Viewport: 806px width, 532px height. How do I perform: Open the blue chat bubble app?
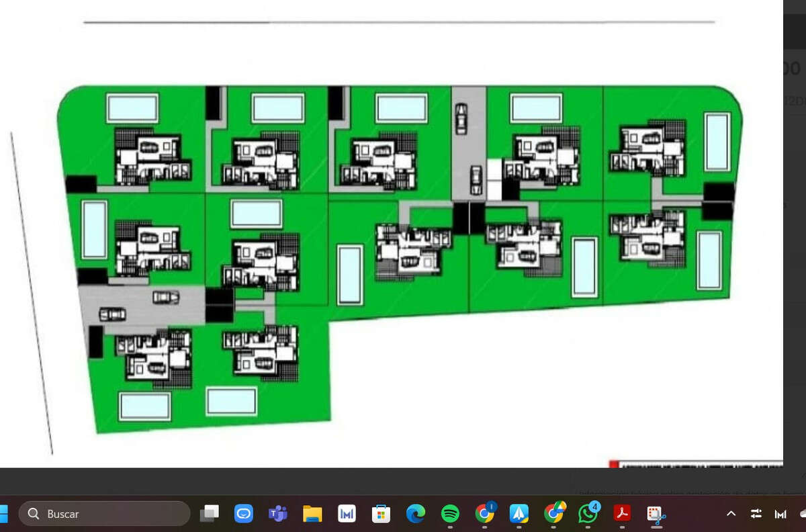(x=243, y=514)
